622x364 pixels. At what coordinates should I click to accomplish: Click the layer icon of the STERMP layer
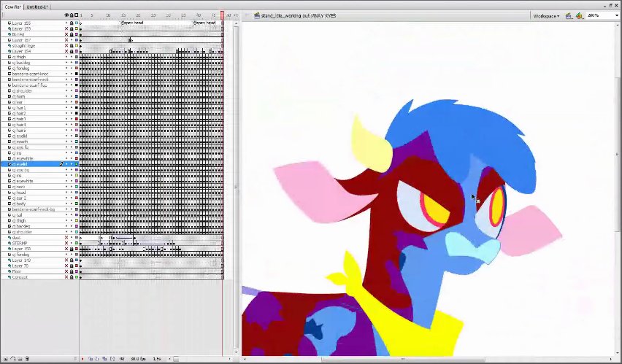[9, 244]
